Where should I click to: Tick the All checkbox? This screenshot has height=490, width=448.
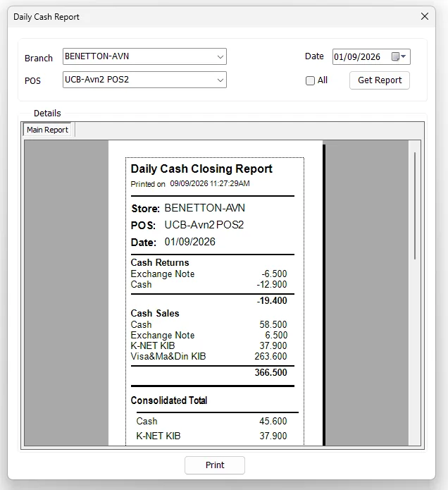[310, 80]
